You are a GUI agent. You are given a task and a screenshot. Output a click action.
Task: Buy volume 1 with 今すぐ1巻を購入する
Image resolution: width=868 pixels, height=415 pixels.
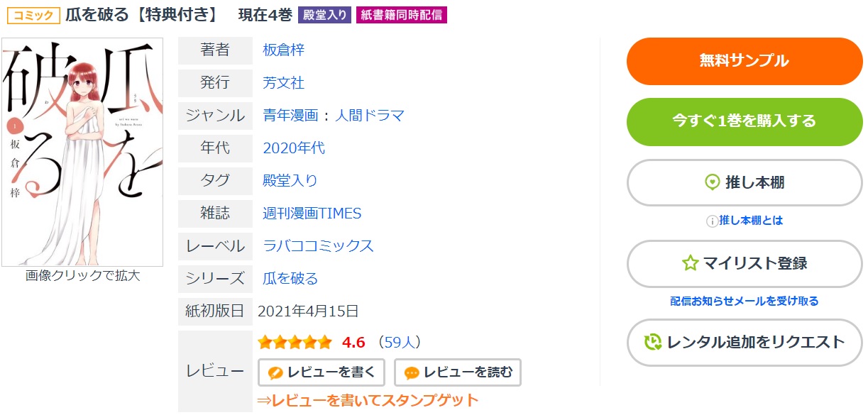point(745,121)
